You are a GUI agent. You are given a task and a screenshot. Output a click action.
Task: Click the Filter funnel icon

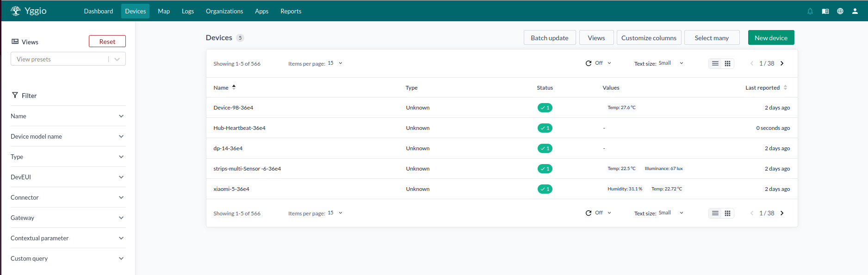(15, 95)
